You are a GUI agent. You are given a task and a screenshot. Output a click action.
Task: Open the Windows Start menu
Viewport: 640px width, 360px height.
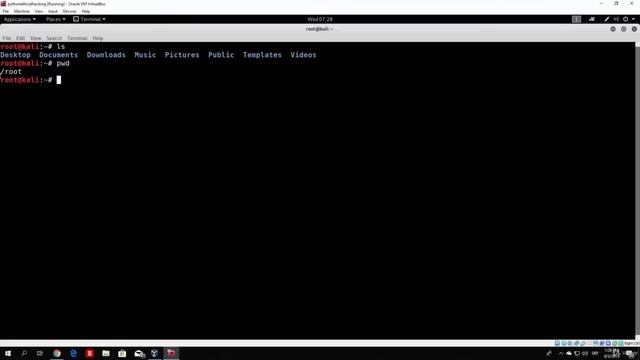point(8,353)
